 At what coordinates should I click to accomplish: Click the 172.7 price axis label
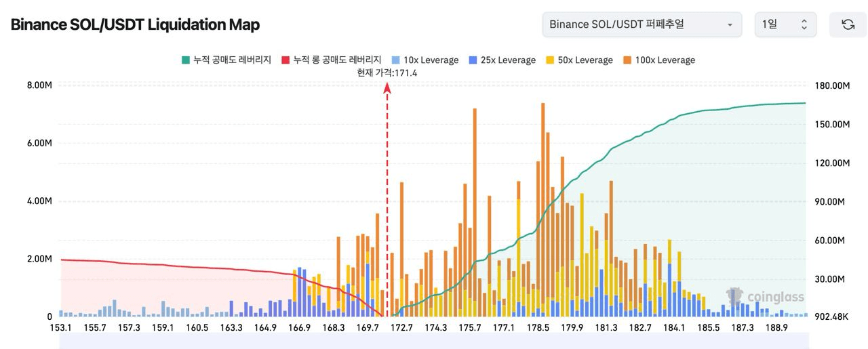tap(401, 328)
